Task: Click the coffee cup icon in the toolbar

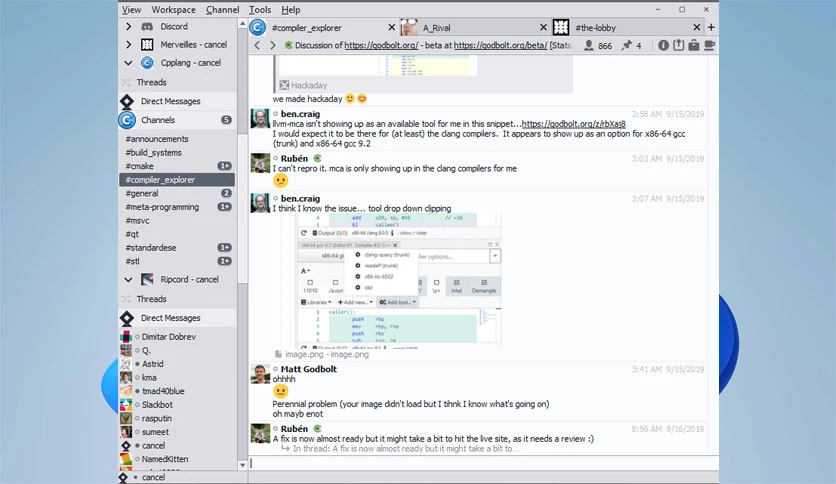Action: click(709, 45)
